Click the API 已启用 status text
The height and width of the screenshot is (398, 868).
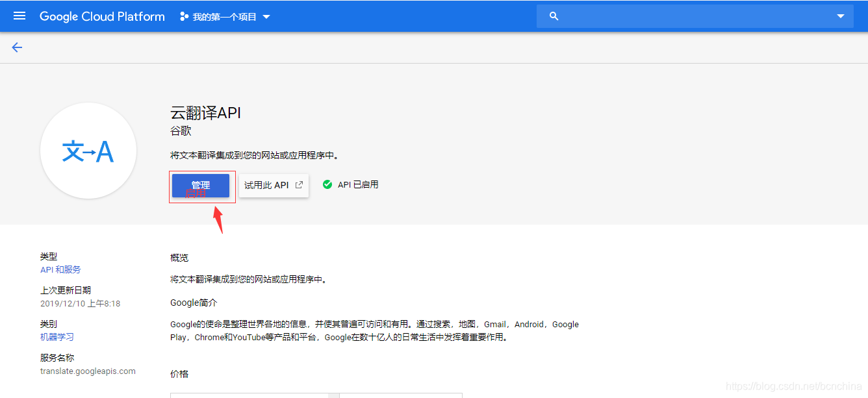pyautogui.click(x=358, y=185)
